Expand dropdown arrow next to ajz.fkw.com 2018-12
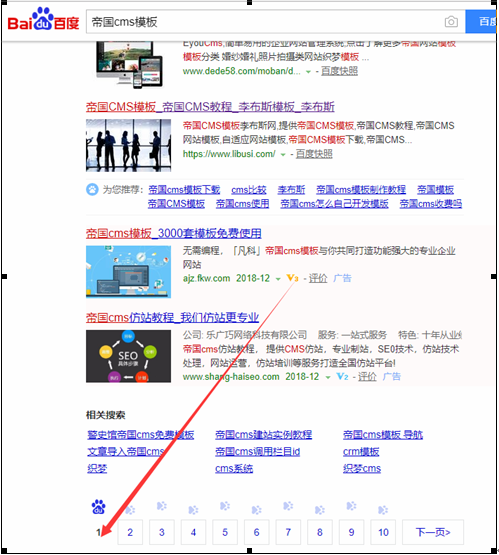Viewport: 499px width, 555px height. (278, 279)
